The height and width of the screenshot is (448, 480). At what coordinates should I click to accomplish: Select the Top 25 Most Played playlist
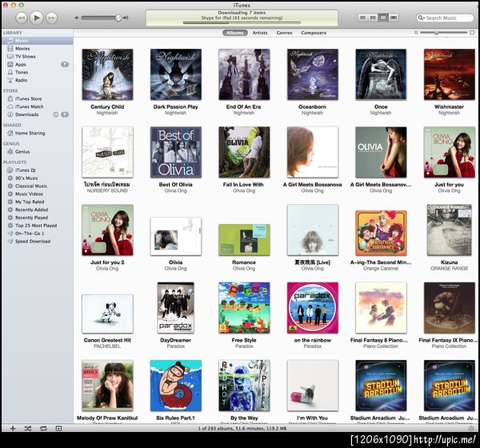(x=38, y=226)
